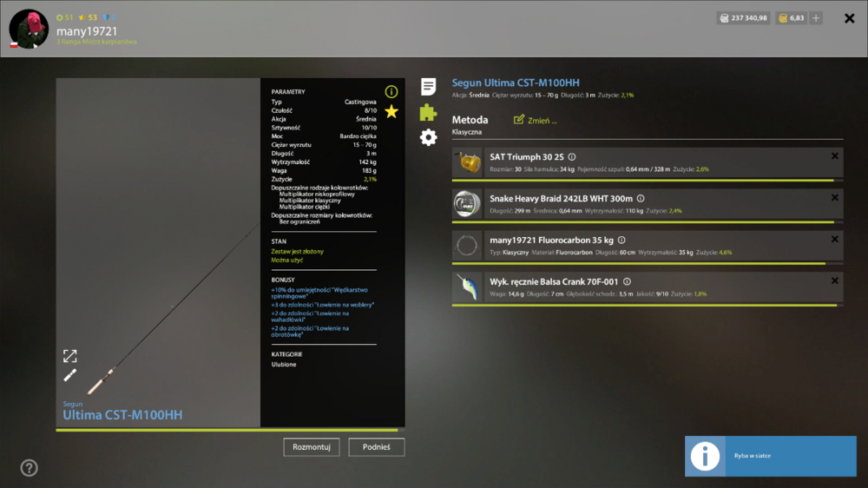The height and width of the screenshot is (488, 868).
Task: Change method via Zmień link
Action: 536,120
